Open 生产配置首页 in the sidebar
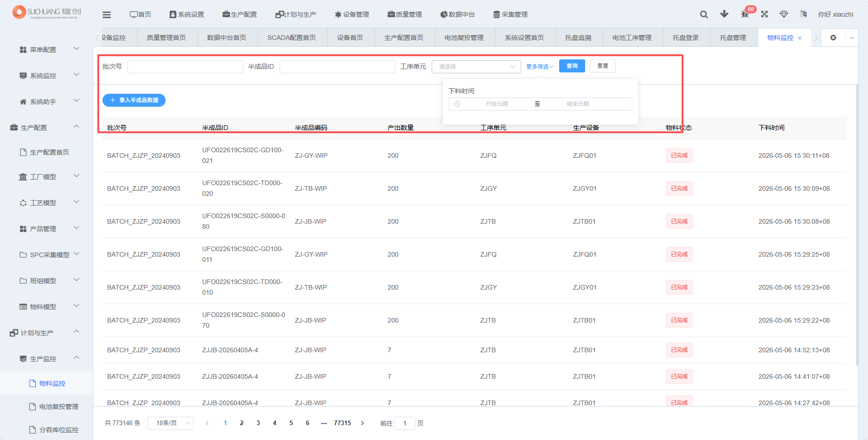This screenshot has height=440, width=868. (46, 152)
